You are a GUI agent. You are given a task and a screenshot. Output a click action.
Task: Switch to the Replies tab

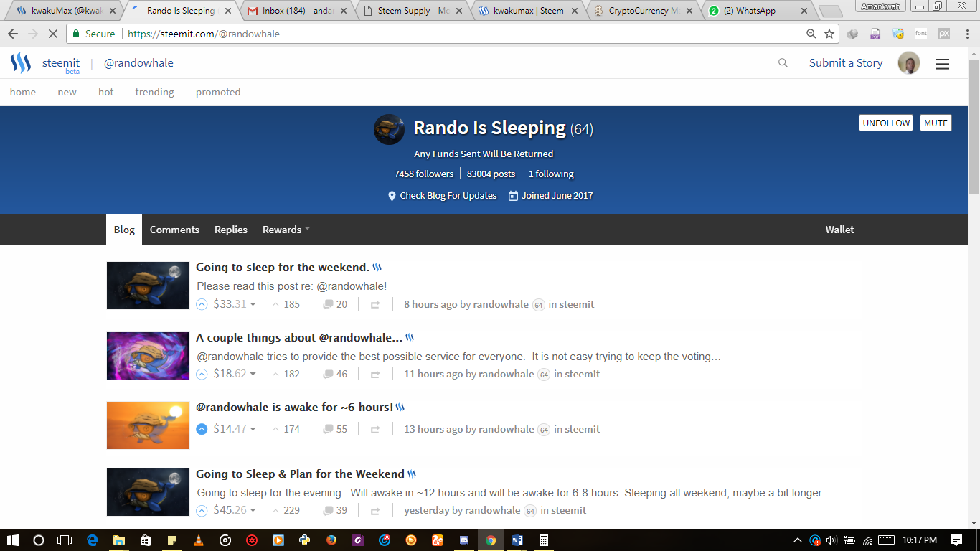pyautogui.click(x=231, y=230)
